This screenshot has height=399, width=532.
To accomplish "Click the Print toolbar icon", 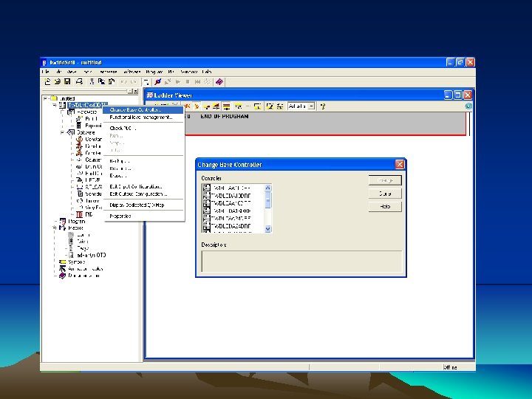I will pyautogui.click(x=79, y=81).
